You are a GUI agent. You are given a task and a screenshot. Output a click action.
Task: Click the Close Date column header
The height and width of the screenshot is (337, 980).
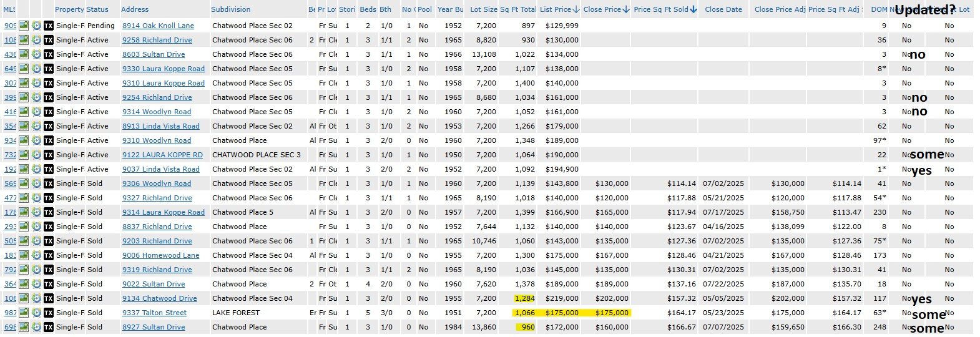tap(723, 9)
